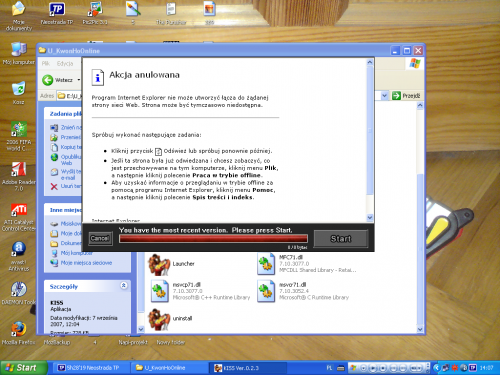
Task: Open Moje dokumenty desktop icon
Action: coord(18,15)
